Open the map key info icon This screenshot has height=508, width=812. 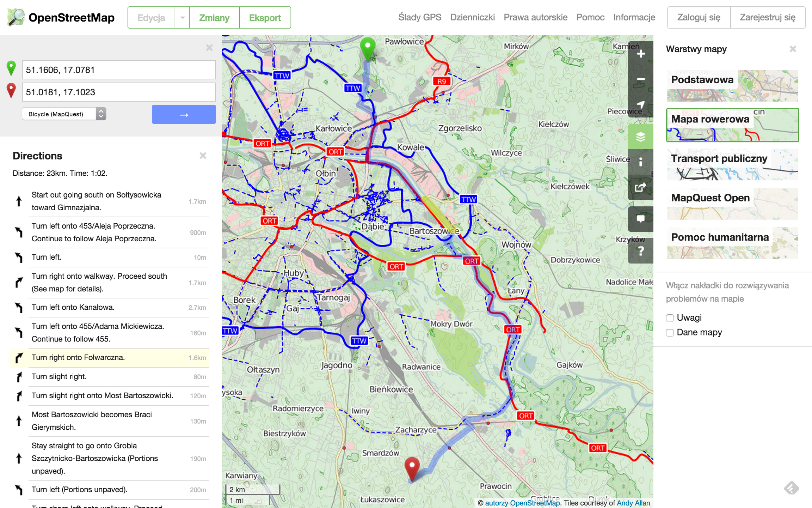pyautogui.click(x=641, y=162)
